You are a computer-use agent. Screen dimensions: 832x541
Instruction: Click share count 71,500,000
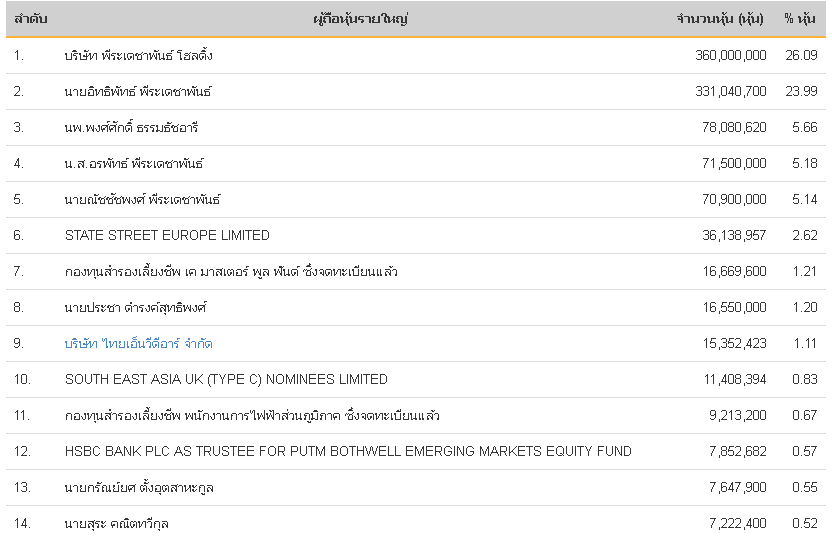[x=734, y=163]
